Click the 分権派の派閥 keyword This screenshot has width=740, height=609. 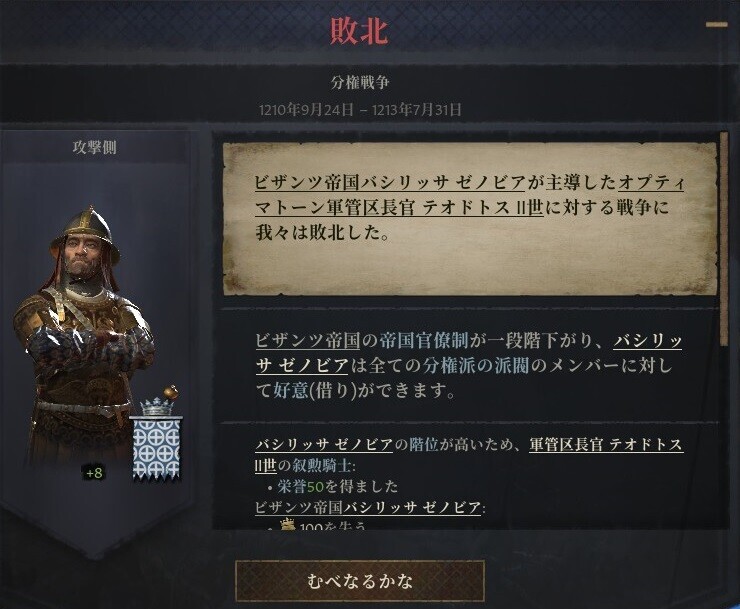(x=476, y=365)
